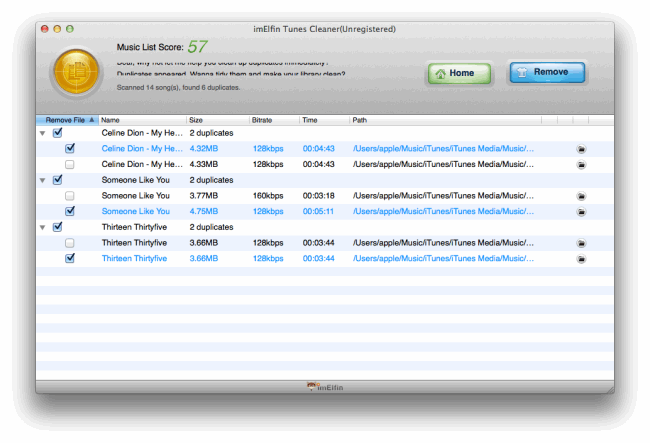Sort by Size column header
Image resolution: width=650 pixels, height=443 pixels.
tap(218, 120)
